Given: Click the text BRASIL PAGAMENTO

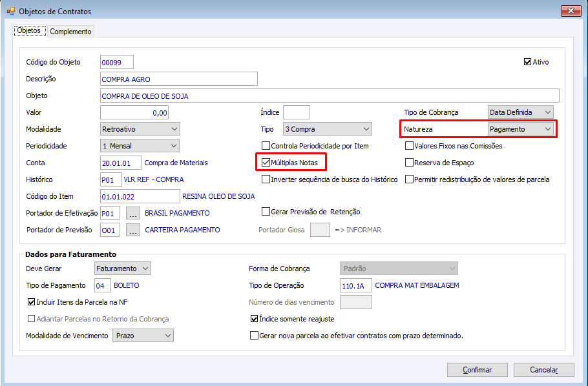Looking at the screenshot, I should (178, 213).
